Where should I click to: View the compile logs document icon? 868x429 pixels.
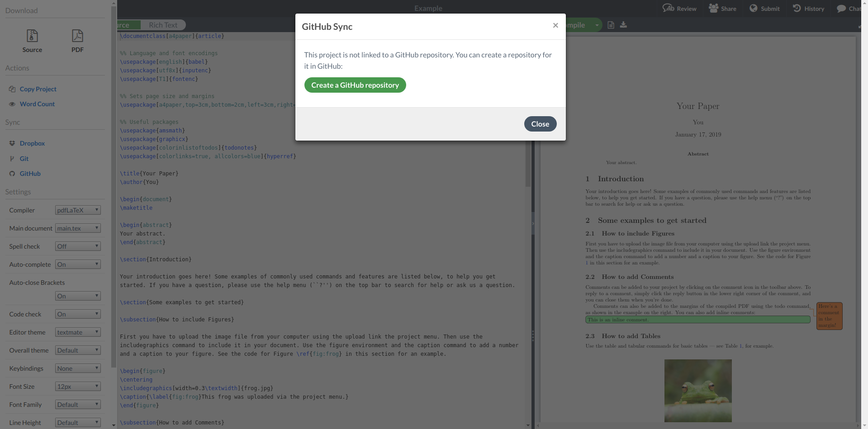611,25
